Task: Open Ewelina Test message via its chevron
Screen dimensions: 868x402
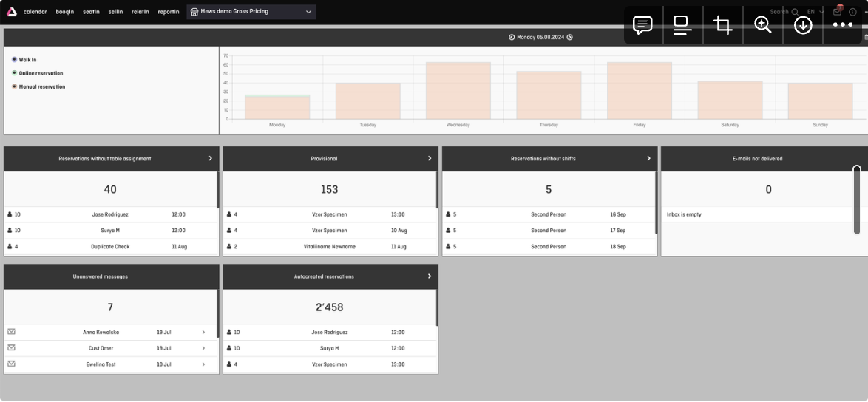Action: (x=203, y=364)
